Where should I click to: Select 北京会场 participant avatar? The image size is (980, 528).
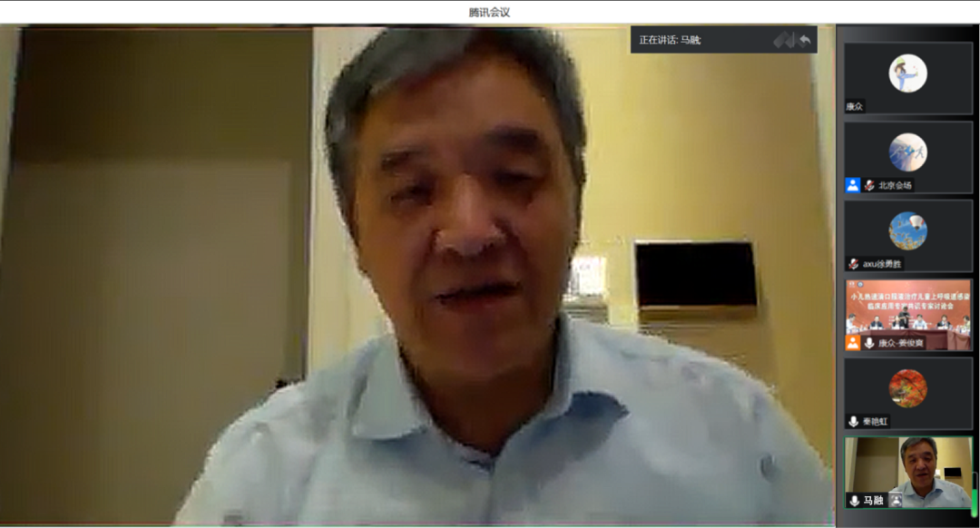907,152
